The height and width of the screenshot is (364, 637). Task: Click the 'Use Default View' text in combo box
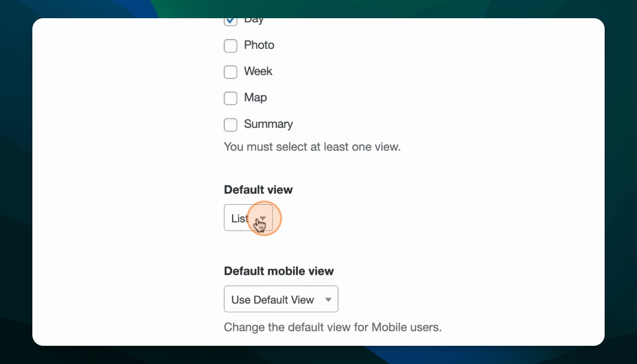pyautogui.click(x=272, y=300)
